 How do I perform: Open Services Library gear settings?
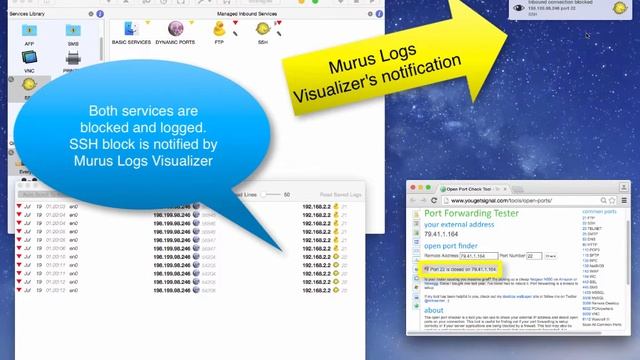tap(91, 14)
